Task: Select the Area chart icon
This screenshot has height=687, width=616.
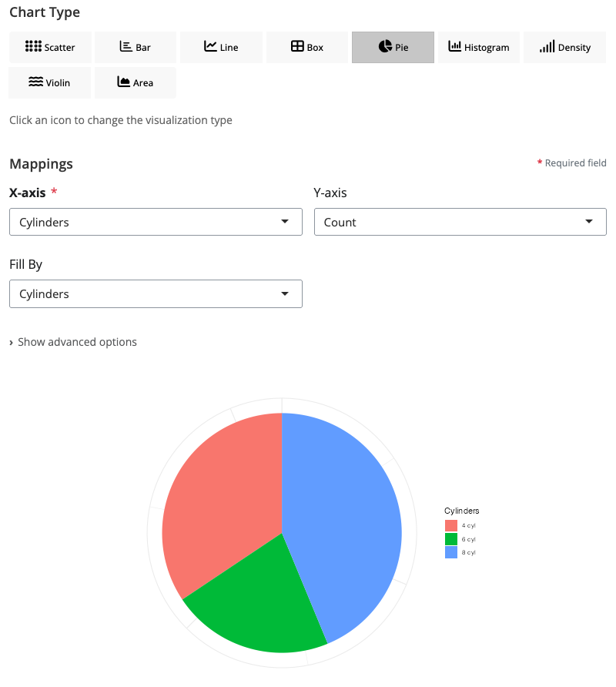Action: (136, 82)
